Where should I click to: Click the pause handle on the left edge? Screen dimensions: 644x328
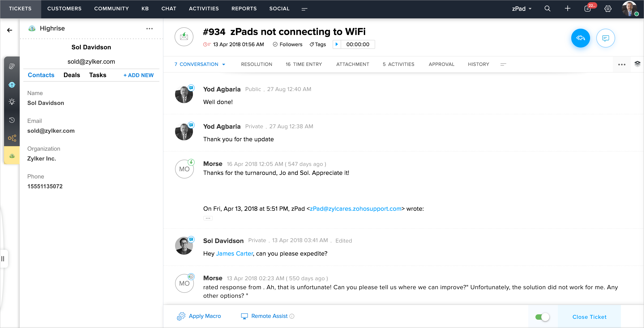pyautogui.click(x=3, y=258)
